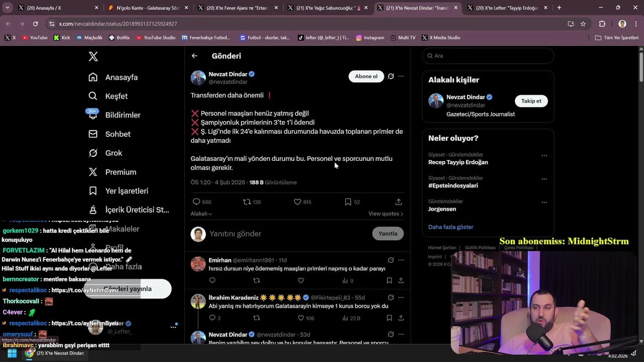Open options for Jorgensen trend
644x362 pixels.
544,202
